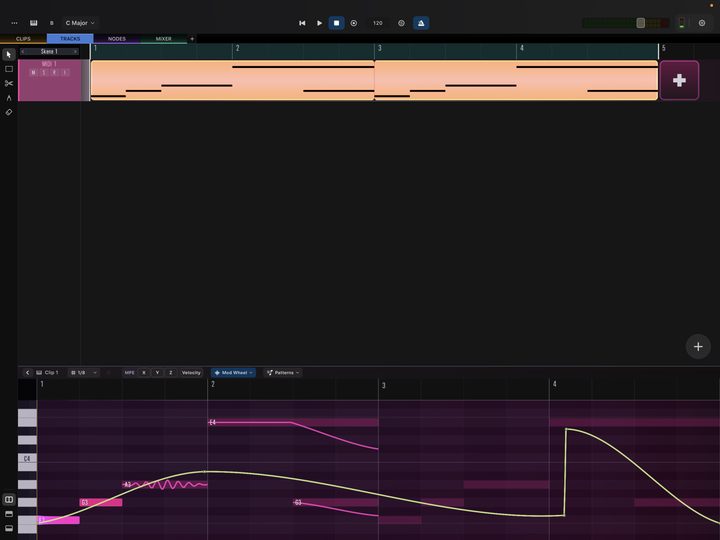Go to next scene arrow
Screen dimensions: 720x540
point(75,51)
